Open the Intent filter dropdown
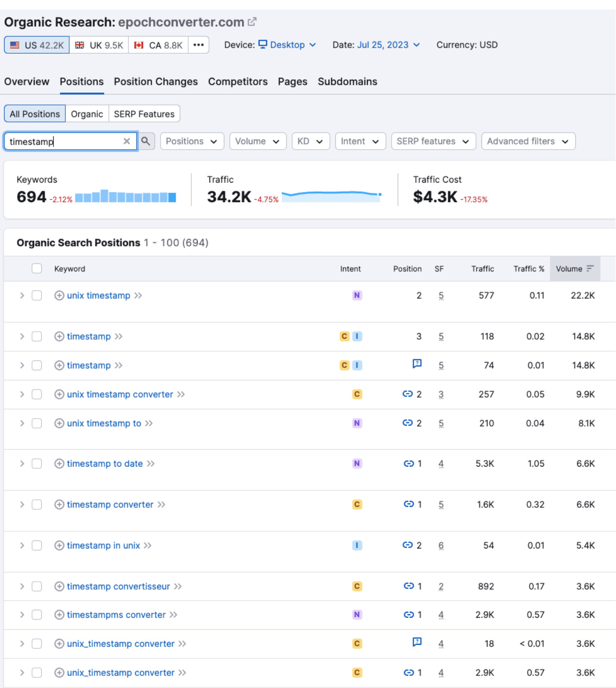 point(360,141)
